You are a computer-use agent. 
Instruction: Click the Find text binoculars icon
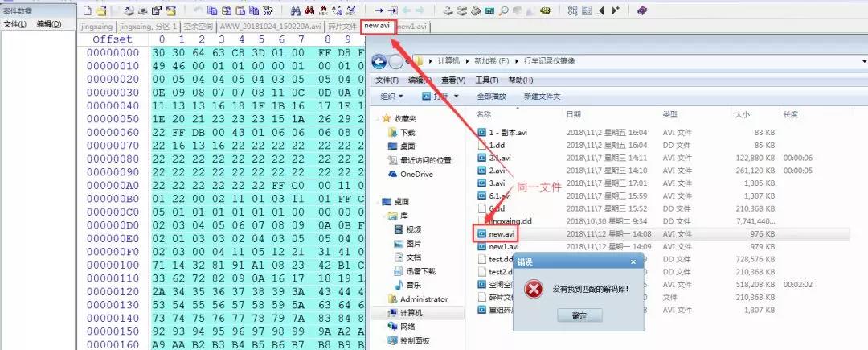point(295,10)
